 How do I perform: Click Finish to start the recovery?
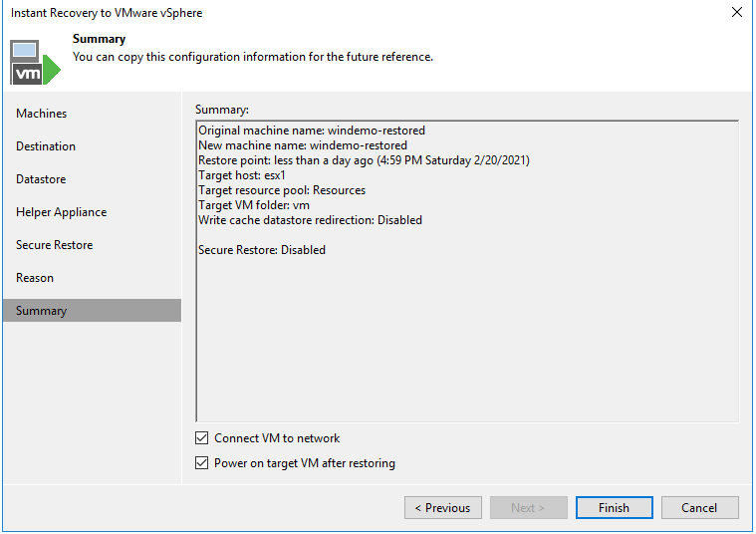[614, 508]
